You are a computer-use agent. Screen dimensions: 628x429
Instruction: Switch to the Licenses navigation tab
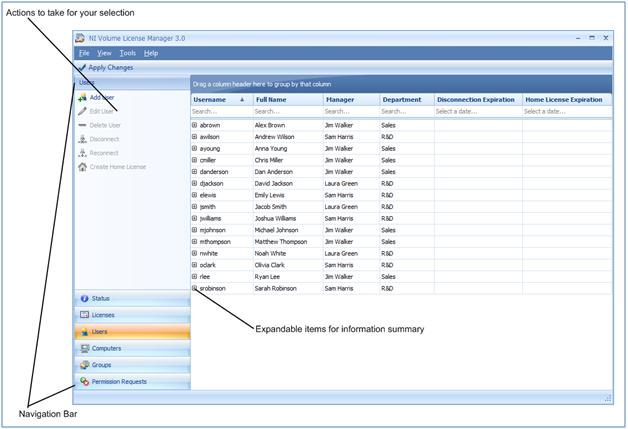click(x=132, y=315)
